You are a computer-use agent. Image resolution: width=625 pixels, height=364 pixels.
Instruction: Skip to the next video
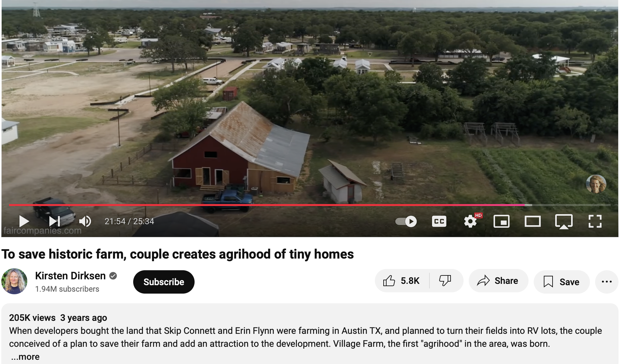tap(55, 221)
